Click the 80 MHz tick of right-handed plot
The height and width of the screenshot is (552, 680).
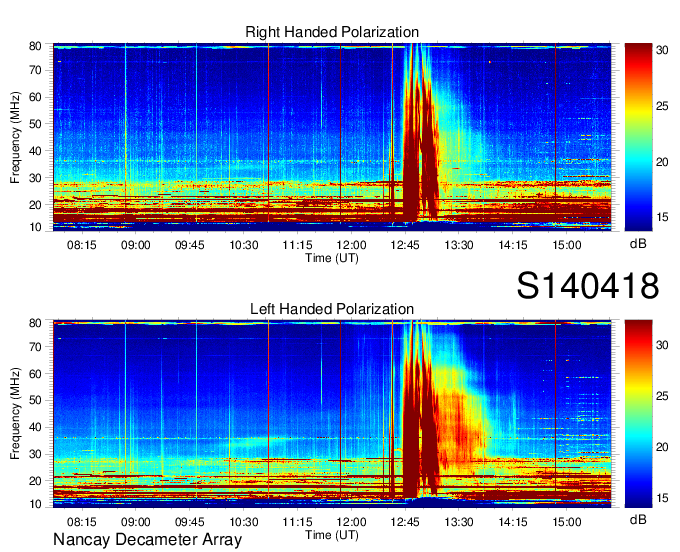36,46
